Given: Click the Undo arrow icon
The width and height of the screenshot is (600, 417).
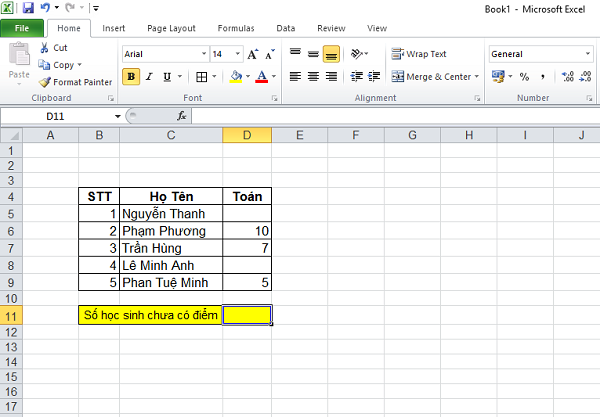Looking at the screenshot, I should pos(46,7).
